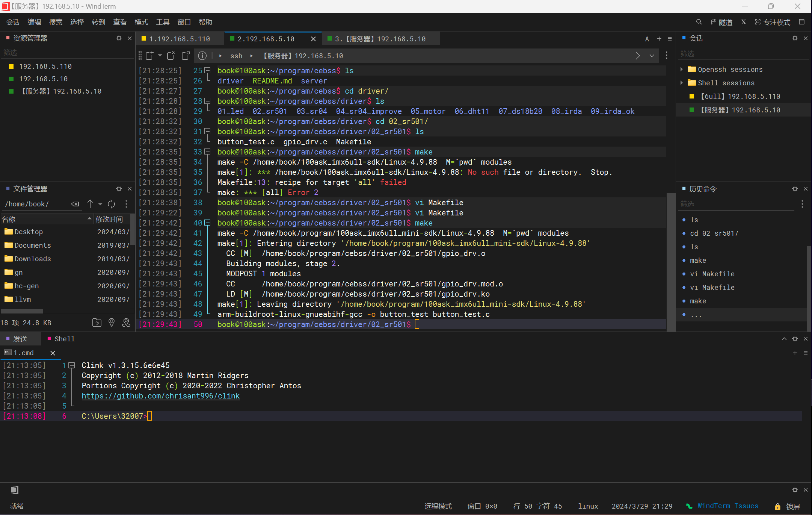Open the dropdown chevron on the address bar
Image resolution: width=812 pixels, height=515 pixels.
(652, 56)
